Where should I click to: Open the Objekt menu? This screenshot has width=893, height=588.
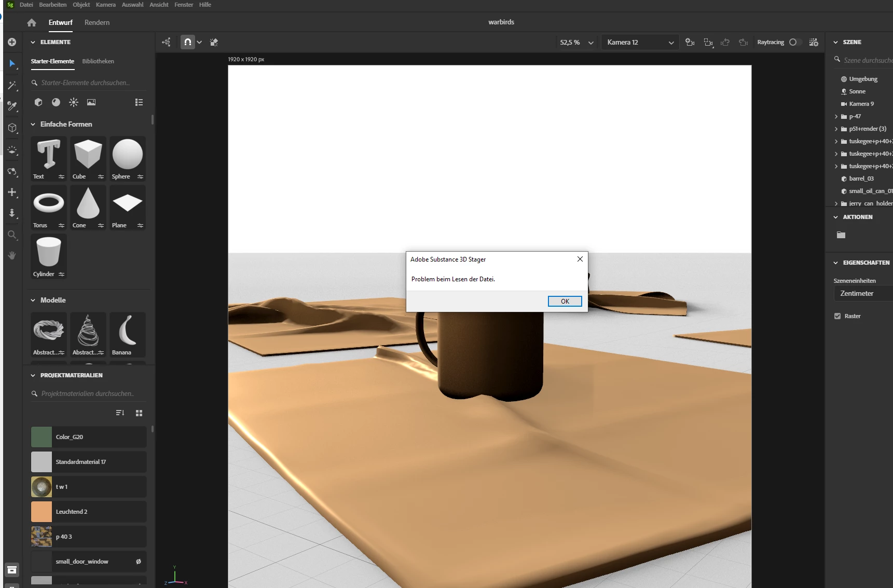81,5
